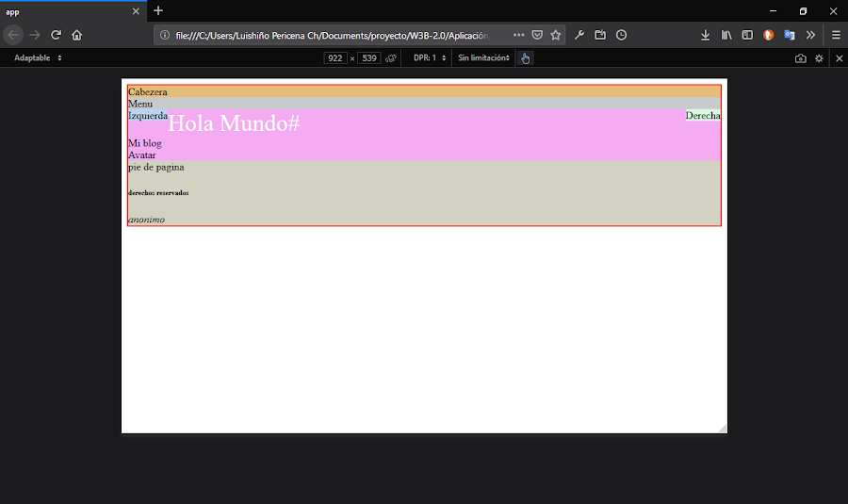Show site information for this file URL
The image size is (848, 504).
[x=164, y=35]
